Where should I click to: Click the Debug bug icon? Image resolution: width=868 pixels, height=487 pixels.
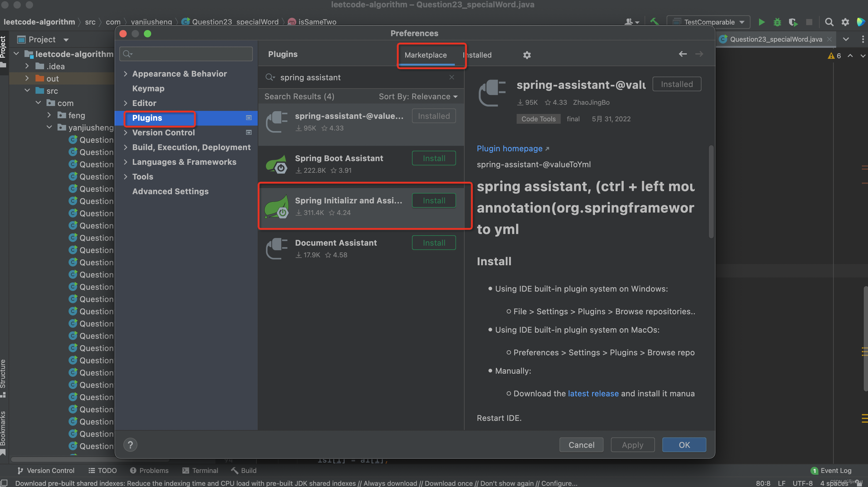777,22
